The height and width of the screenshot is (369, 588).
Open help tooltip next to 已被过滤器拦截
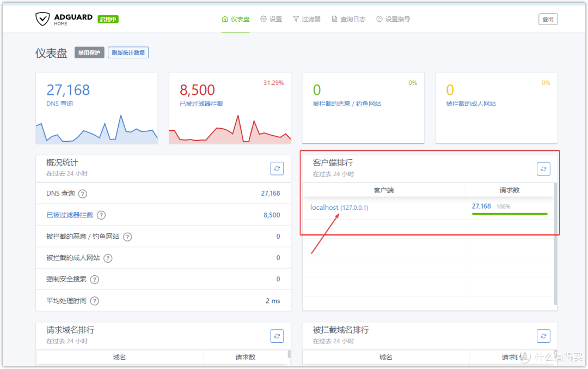pos(101,215)
